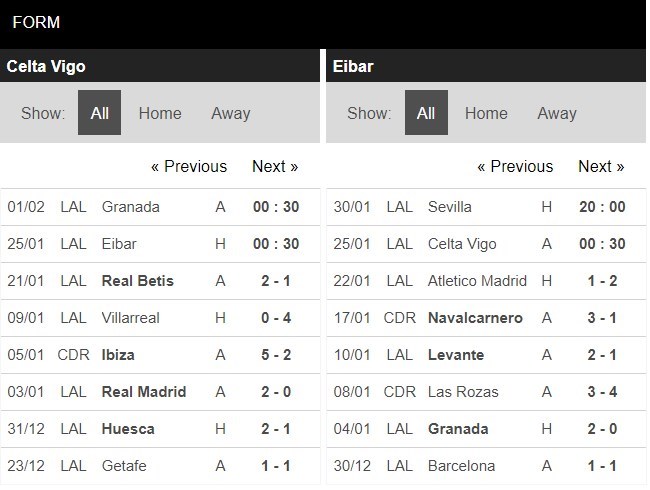The height and width of the screenshot is (490, 650).
Task: Open the Celta Vigo vs Granada fixture row
Action: point(160,207)
